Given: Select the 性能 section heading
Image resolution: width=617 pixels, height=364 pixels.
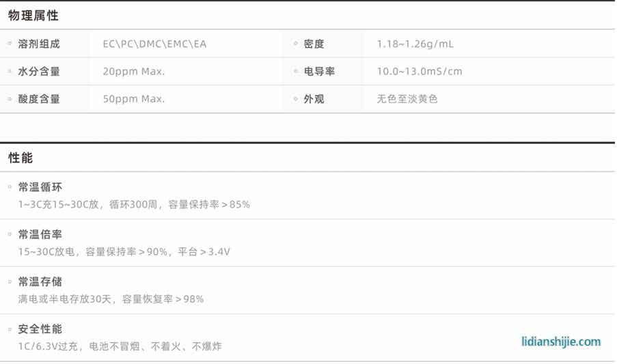Looking at the screenshot, I should point(20,158).
